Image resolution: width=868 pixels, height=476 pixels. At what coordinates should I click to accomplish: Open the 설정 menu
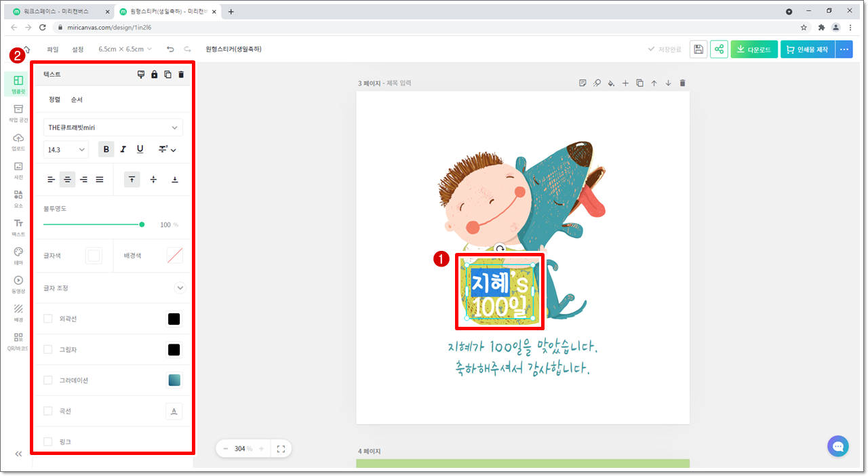point(78,49)
